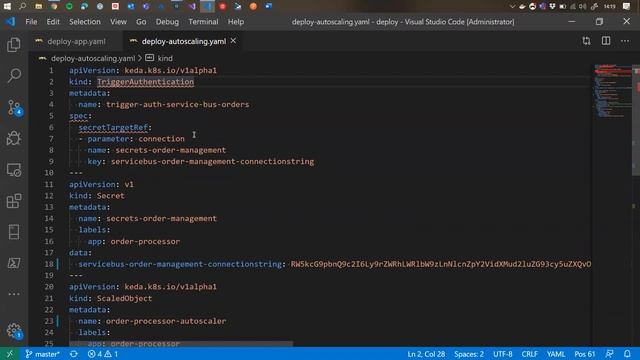Click the remote window indicator in status bar

pos(9,354)
